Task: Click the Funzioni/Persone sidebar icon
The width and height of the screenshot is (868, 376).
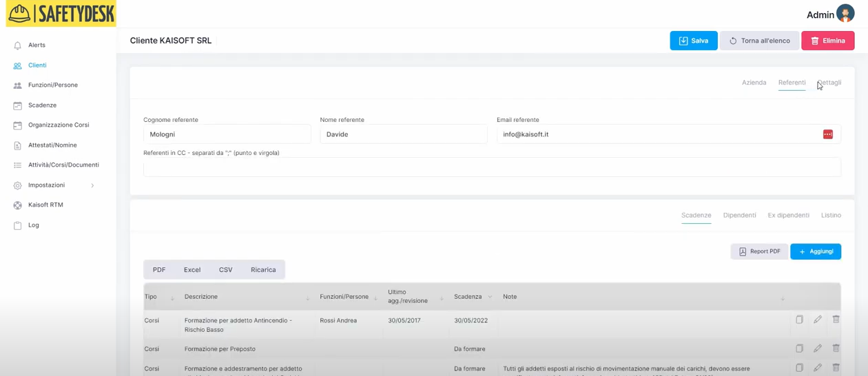Action: click(17, 85)
